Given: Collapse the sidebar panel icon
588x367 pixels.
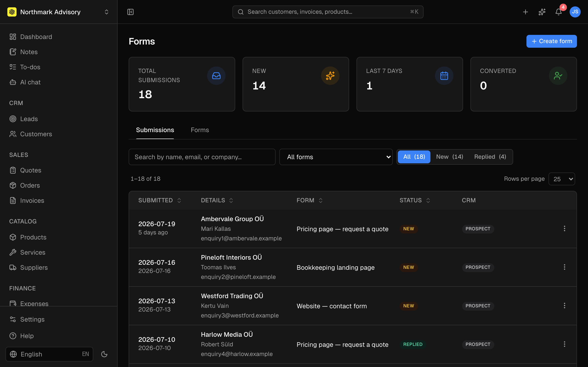Looking at the screenshot, I should 130,12.
